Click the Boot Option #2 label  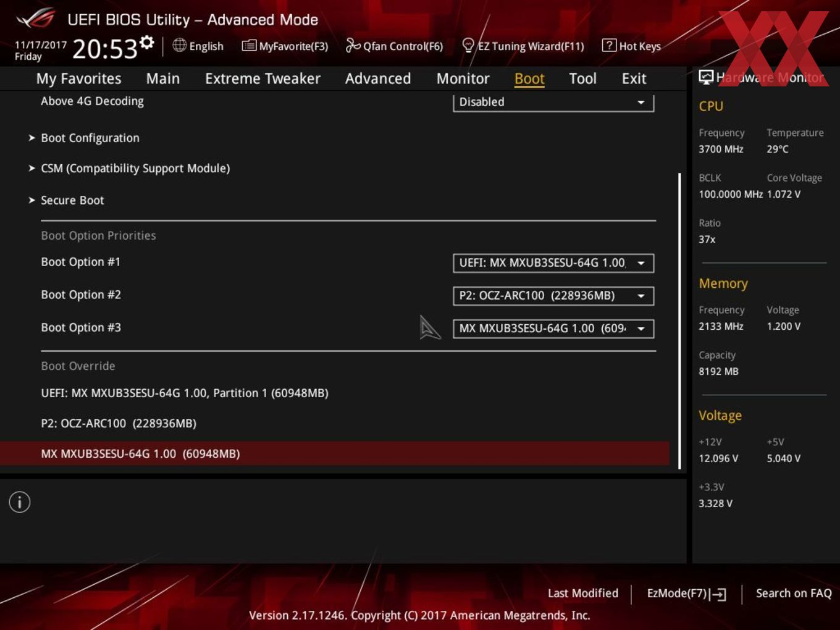(80, 295)
